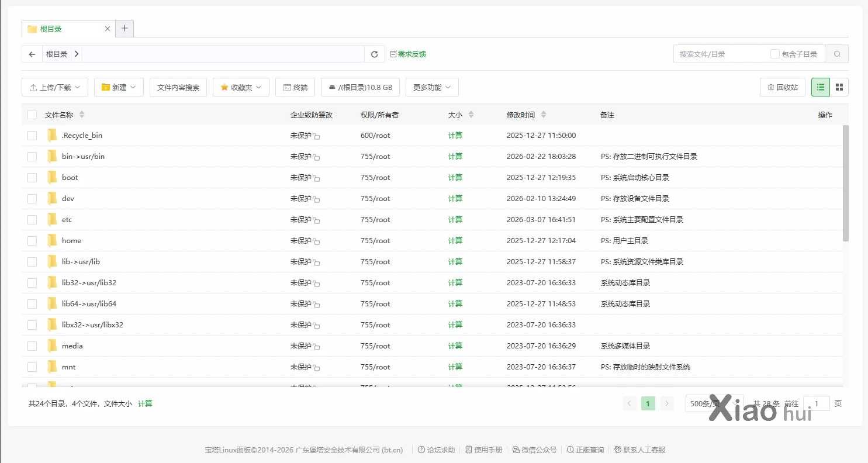
Task: Click the back navigation arrow
Action: [x=32, y=53]
